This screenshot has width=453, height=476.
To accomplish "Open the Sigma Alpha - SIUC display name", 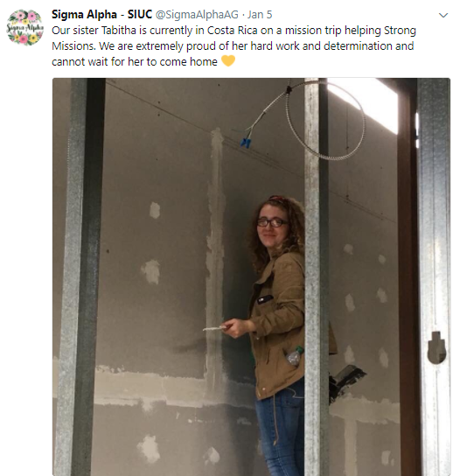I will pos(101,14).
